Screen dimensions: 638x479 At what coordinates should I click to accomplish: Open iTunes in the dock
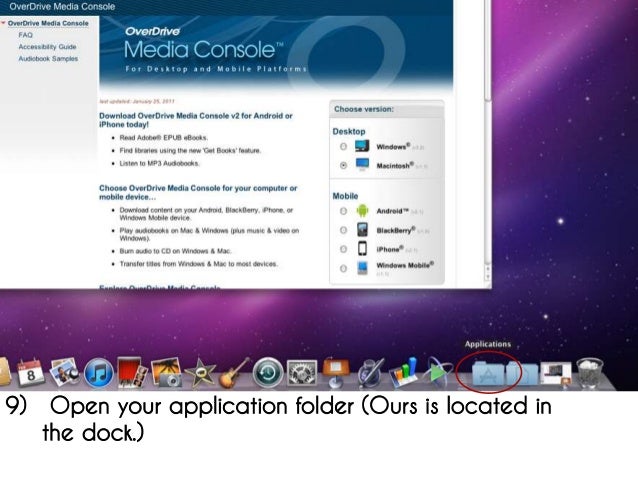[x=98, y=373]
